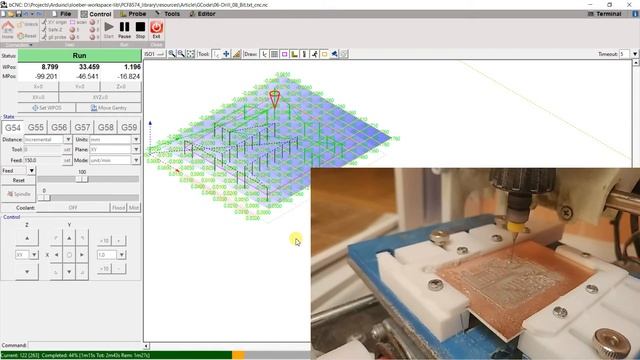
Task: Open the ISO1 view dropdown
Action: click(155, 54)
